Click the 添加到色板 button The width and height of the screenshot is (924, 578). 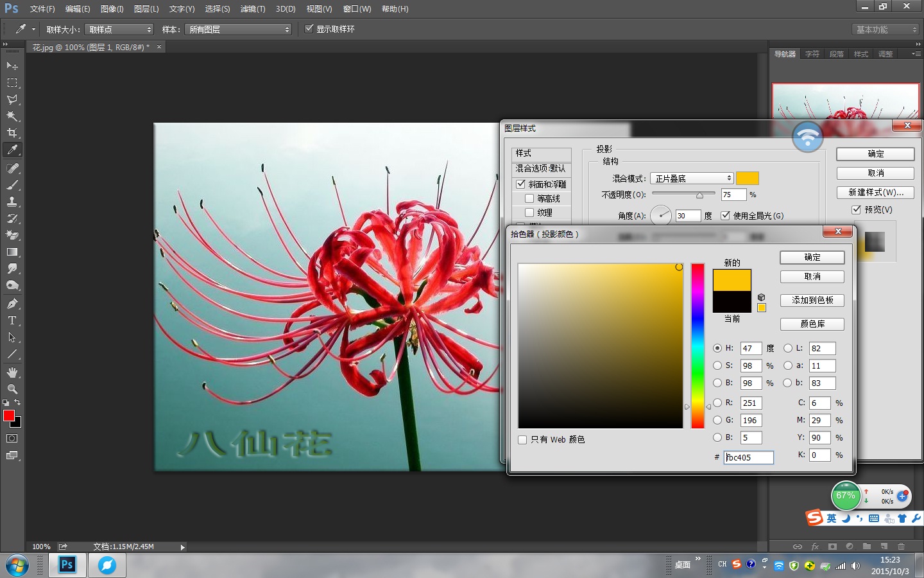[x=812, y=301]
